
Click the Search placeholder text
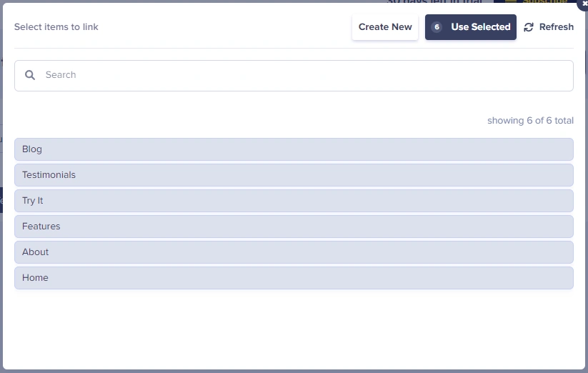click(x=61, y=75)
